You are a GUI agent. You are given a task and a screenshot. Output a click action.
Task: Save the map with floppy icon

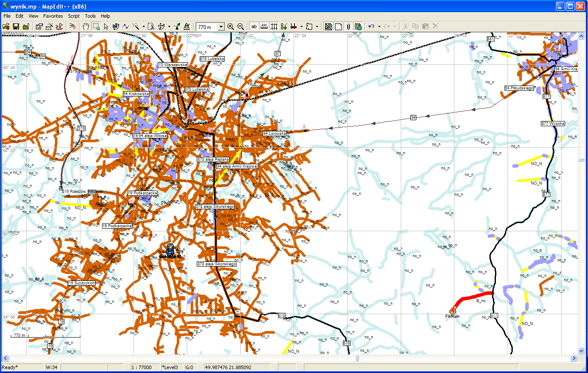[x=16, y=26]
